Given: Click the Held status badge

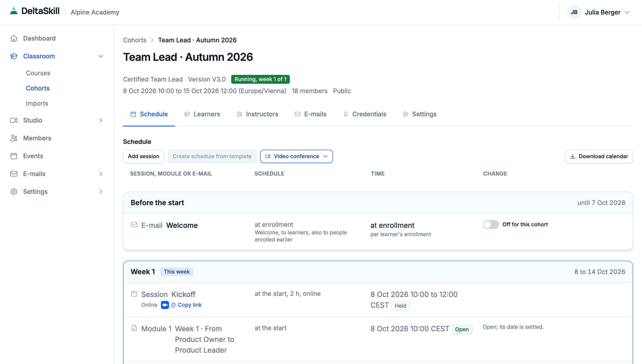Looking at the screenshot, I should pyautogui.click(x=400, y=305).
